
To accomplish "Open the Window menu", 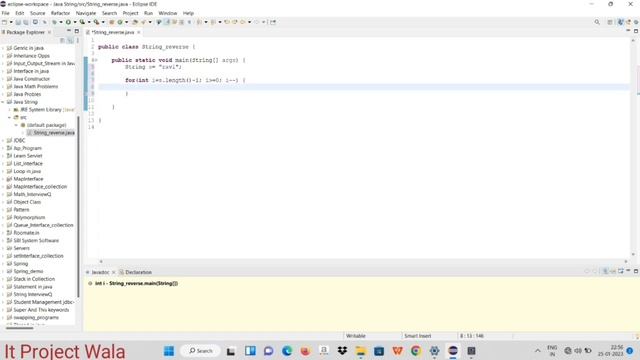I will (168, 13).
